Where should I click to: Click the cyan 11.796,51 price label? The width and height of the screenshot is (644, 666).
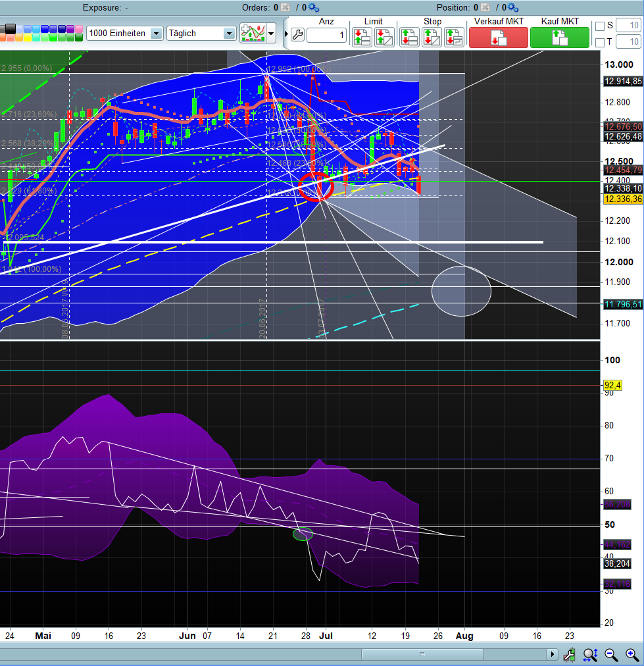click(x=623, y=304)
